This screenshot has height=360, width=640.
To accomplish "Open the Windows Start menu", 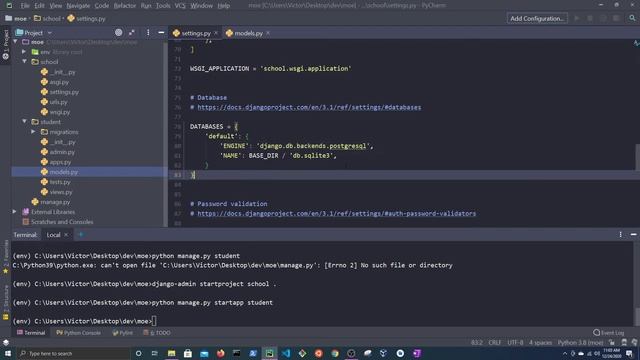I will (8, 353).
